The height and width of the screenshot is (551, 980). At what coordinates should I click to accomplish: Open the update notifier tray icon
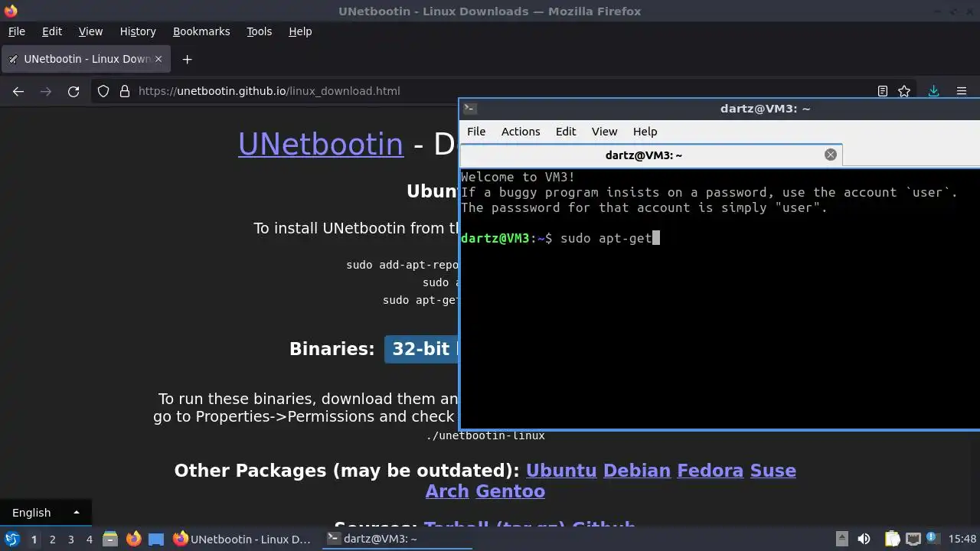[x=933, y=539]
